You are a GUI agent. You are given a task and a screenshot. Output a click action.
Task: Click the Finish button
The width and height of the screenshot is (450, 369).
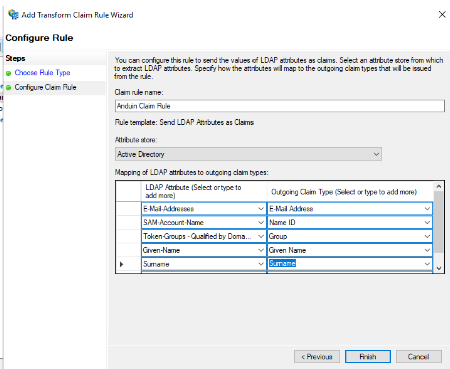tap(368, 357)
